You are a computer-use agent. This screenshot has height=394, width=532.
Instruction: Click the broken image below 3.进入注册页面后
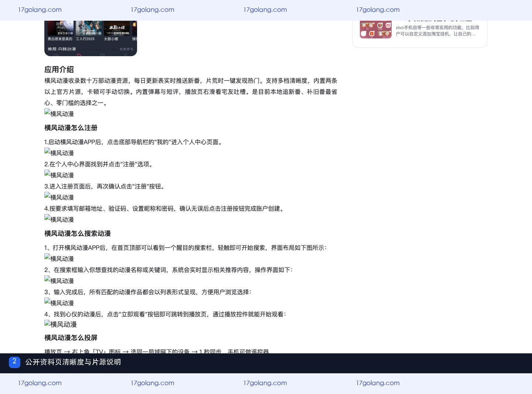tap(59, 197)
